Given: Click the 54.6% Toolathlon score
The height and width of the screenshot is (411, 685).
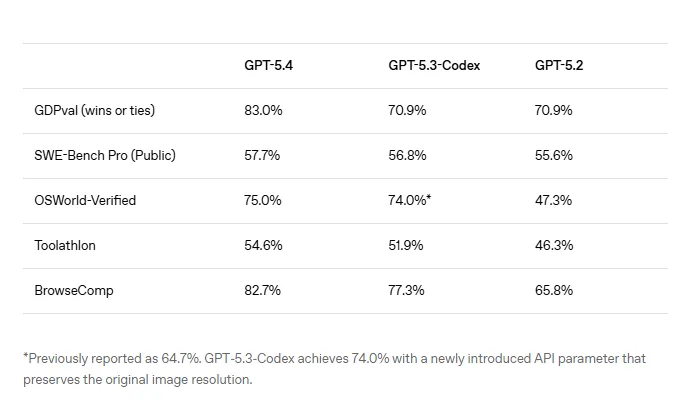Looking at the screenshot, I should point(263,245).
